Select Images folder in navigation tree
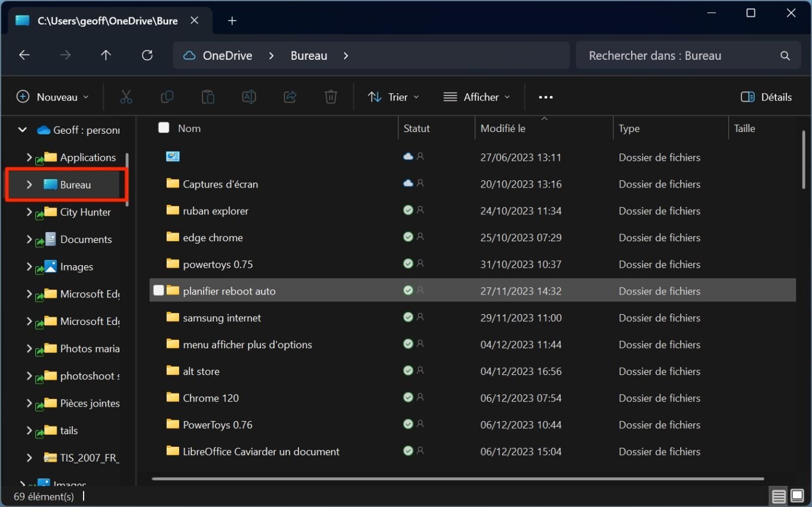This screenshot has width=812, height=507. [x=76, y=266]
